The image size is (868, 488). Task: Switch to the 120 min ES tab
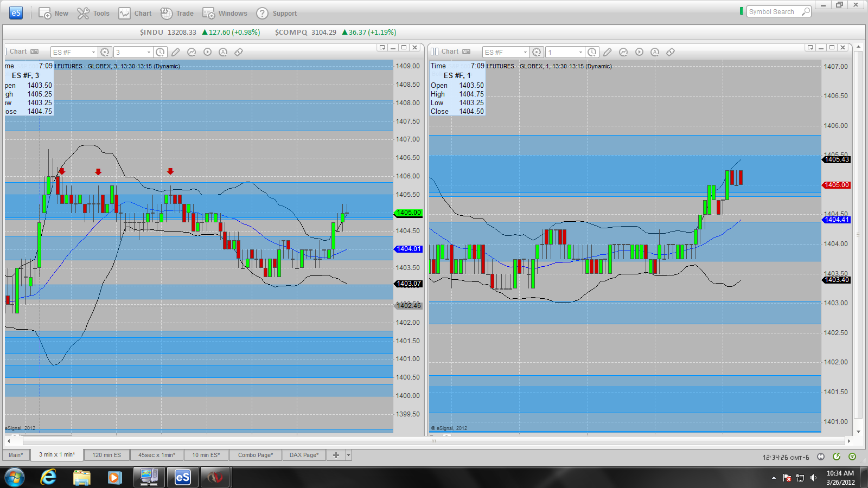click(x=106, y=455)
